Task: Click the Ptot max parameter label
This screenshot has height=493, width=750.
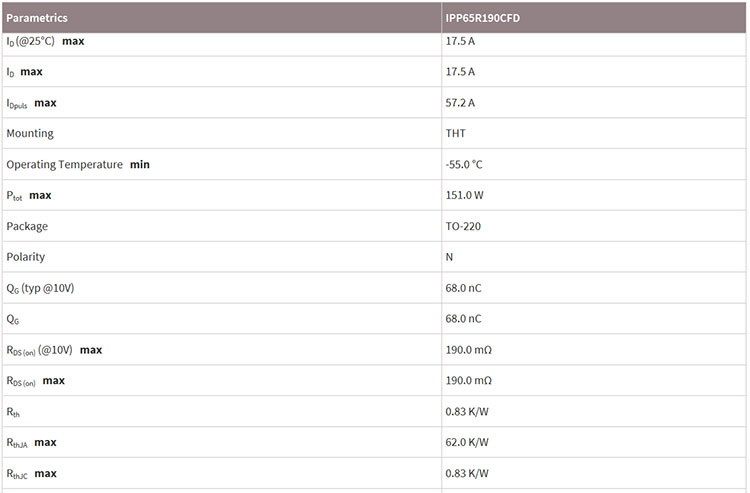Action: point(28,195)
